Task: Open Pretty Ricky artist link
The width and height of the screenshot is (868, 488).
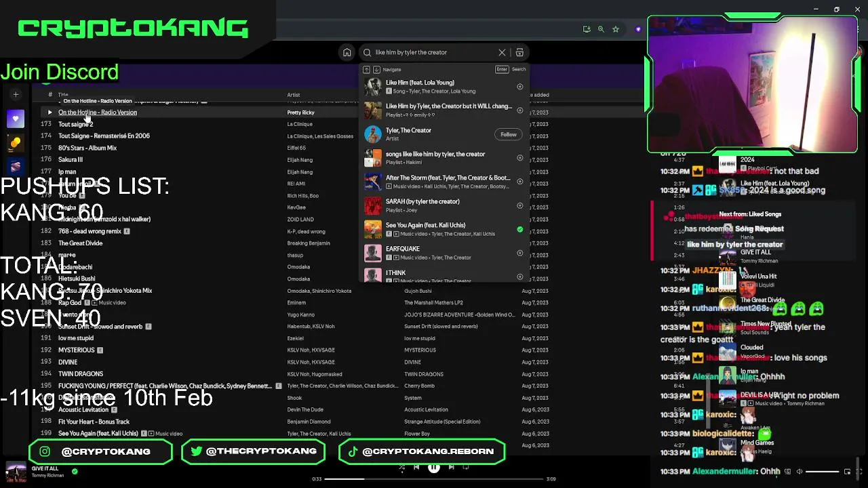Action: (300, 113)
